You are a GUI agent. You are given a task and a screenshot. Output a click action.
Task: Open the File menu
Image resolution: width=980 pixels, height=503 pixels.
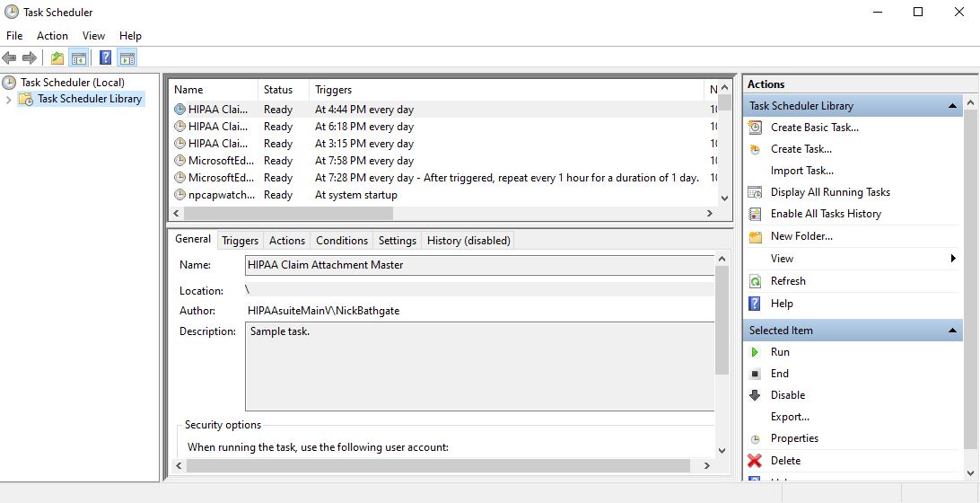(14, 36)
